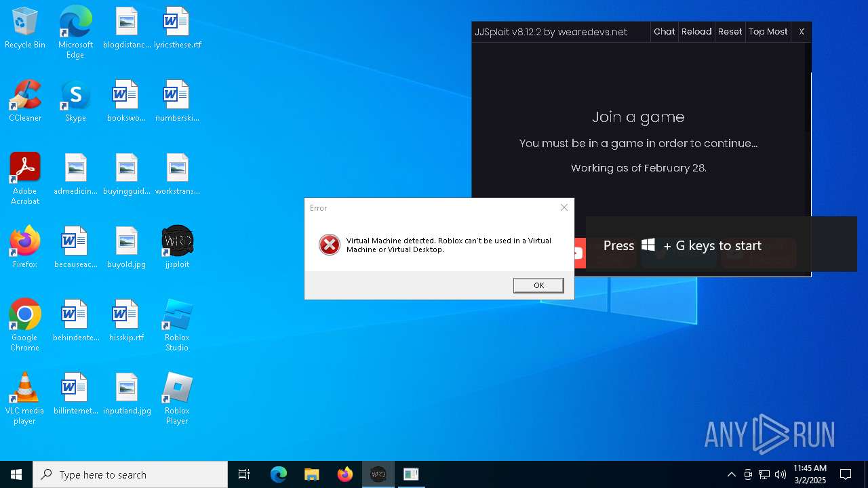Close the Error dialog with its X
Image resolution: width=868 pixels, height=488 pixels.
[x=564, y=207]
